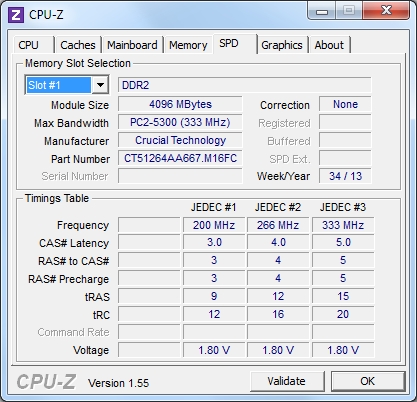Click the empty Registered field
The image size is (417, 402).
(345, 122)
